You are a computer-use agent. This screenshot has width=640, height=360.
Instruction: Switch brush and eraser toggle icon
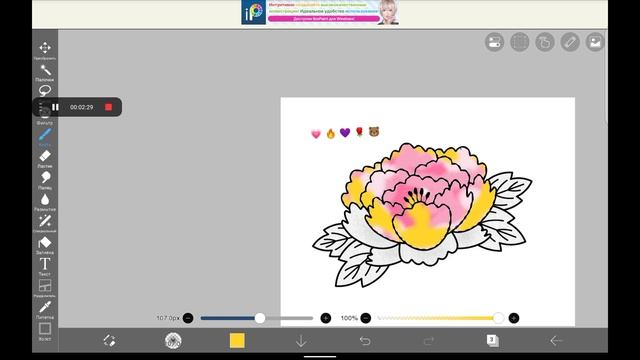(x=109, y=340)
